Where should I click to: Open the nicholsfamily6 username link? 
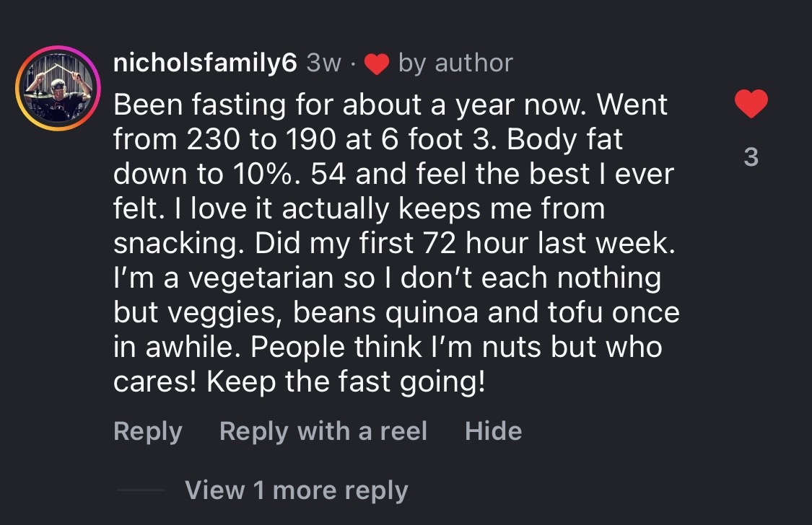[205, 63]
